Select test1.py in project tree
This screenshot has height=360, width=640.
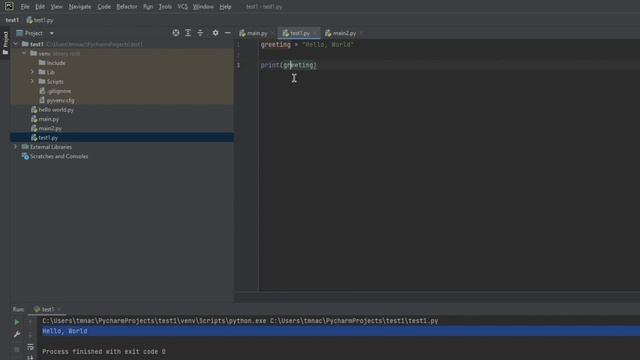tap(122, 138)
